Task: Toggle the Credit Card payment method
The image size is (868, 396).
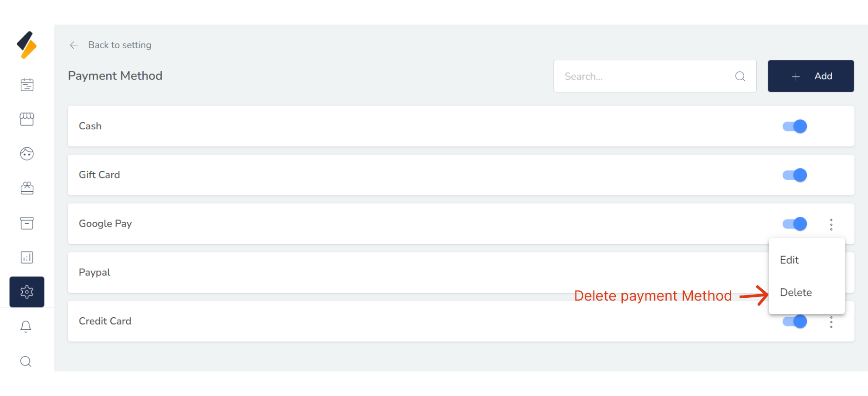Action: 794,321
